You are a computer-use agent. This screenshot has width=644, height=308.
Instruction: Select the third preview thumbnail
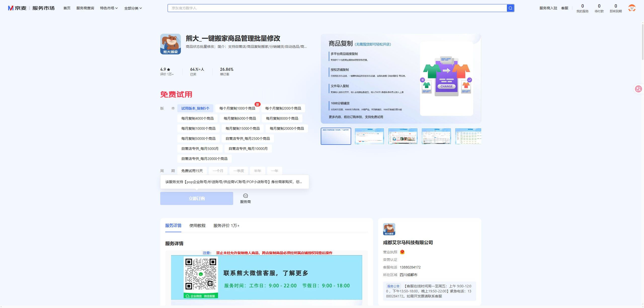(x=403, y=136)
